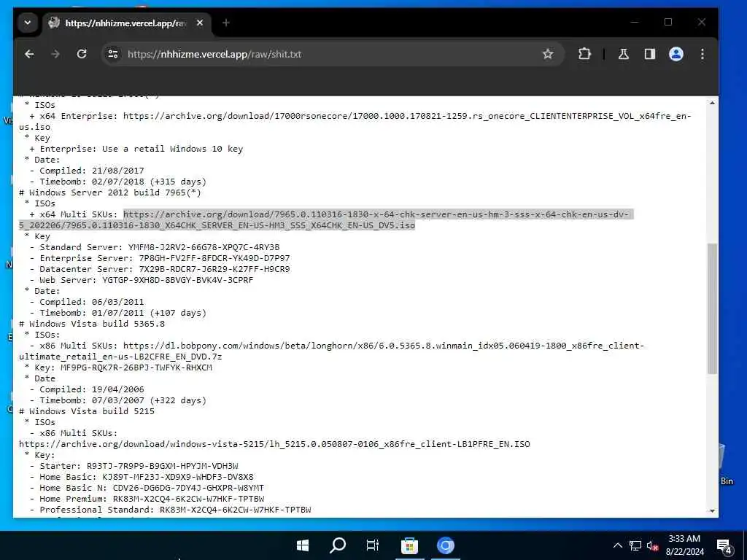Bookmark this page with the star
The height and width of the screenshot is (560, 747).
pyautogui.click(x=548, y=54)
